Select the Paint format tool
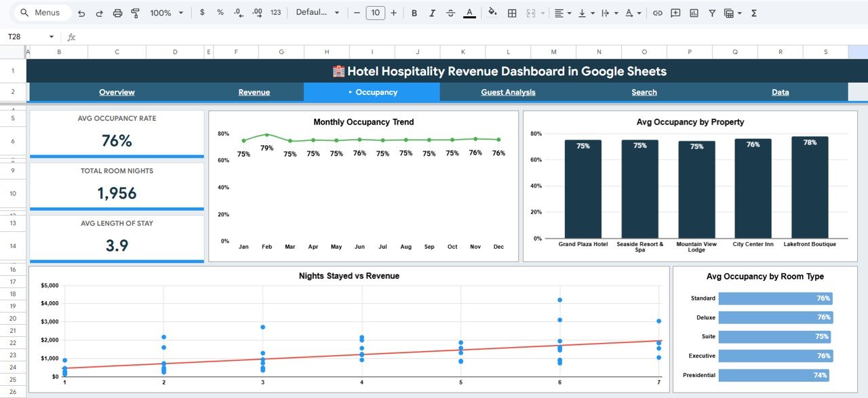The height and width of the screenshot is (398, 868). pyautogui.click(x=136, y=12)
